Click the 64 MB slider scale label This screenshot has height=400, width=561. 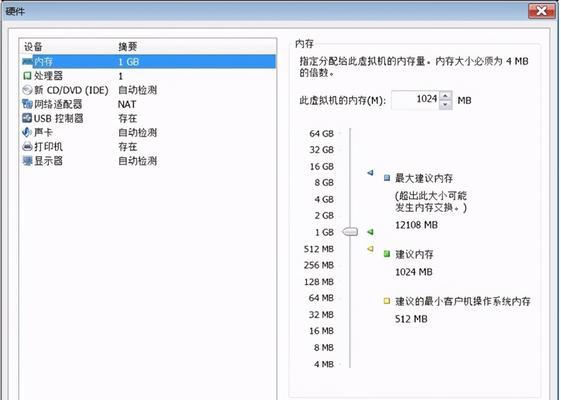[x=321, y=298]
